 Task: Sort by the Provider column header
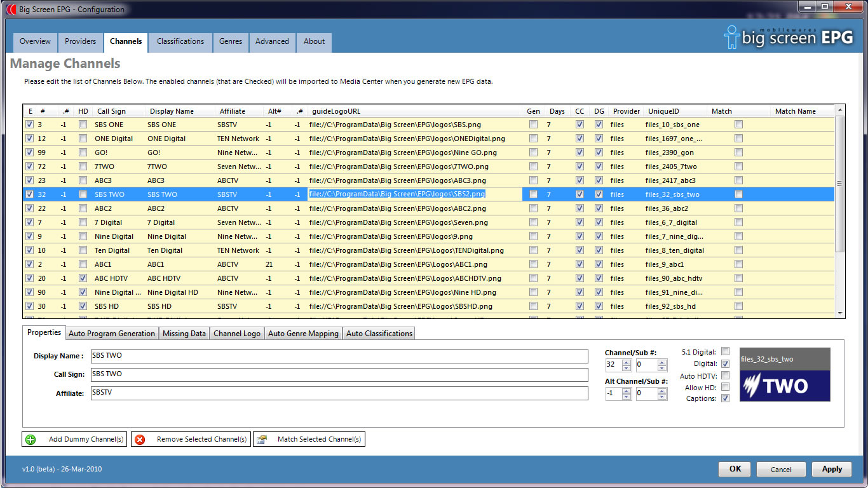[x=627, y=111]
